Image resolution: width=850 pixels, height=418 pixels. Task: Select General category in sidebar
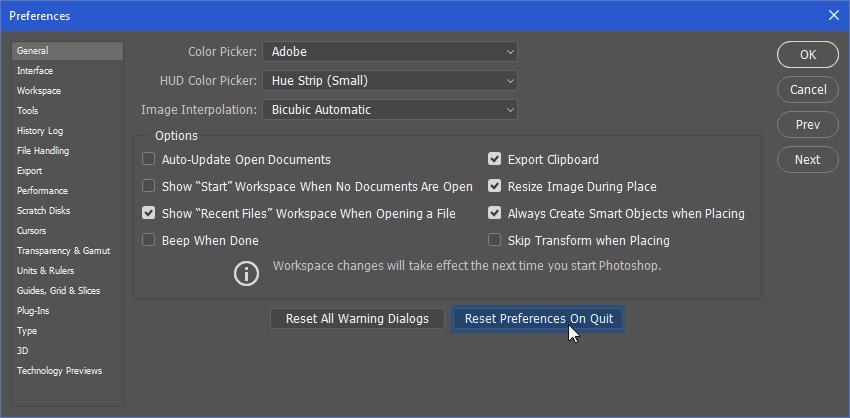pos(68,50)
